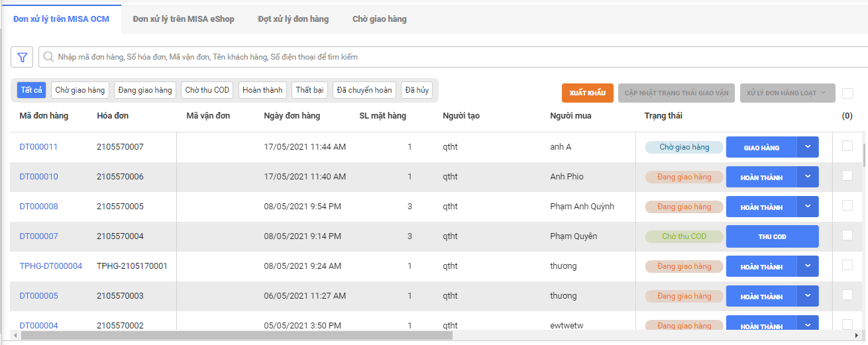Click invoice number 2105570007
The image size is (868, 345).
click(x=120, y=147)
